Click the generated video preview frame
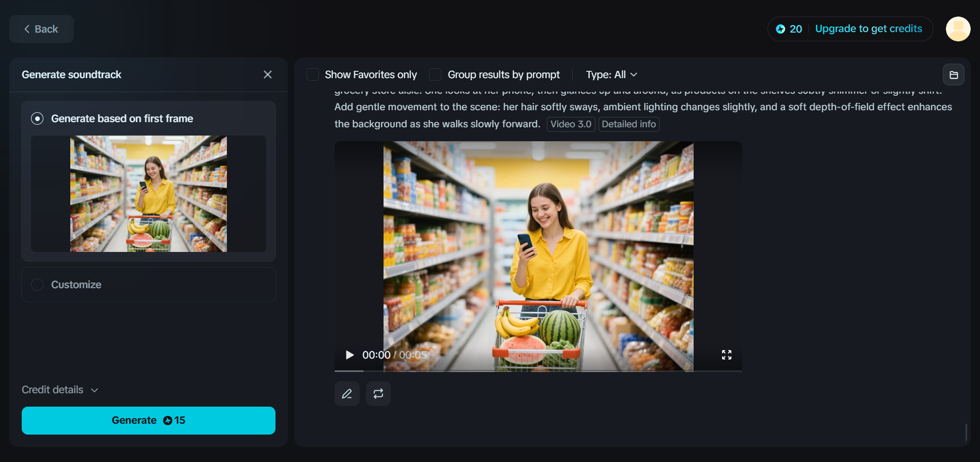 [538, 256]
